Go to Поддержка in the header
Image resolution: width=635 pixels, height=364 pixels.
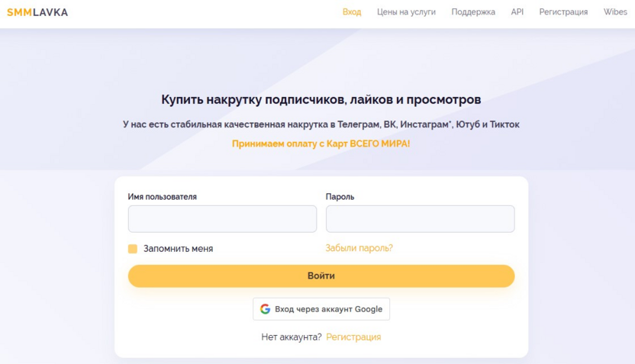(473, 12)
